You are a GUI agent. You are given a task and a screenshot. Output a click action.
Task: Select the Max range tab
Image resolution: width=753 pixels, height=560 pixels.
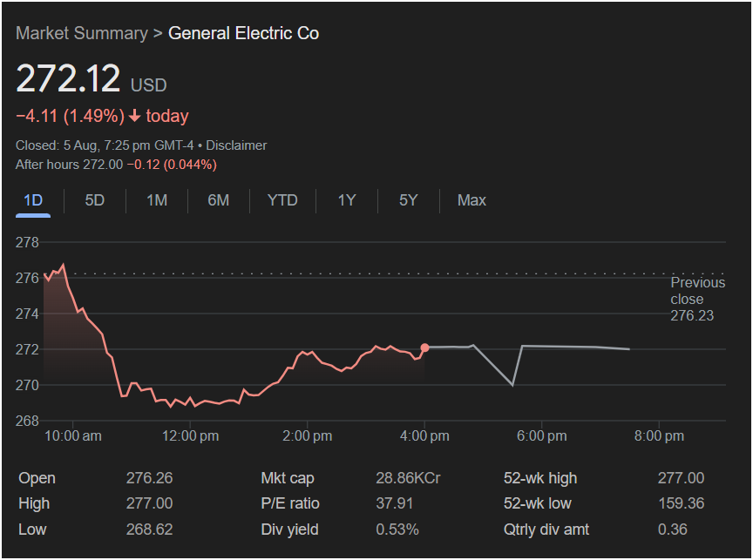click(471, 200)
